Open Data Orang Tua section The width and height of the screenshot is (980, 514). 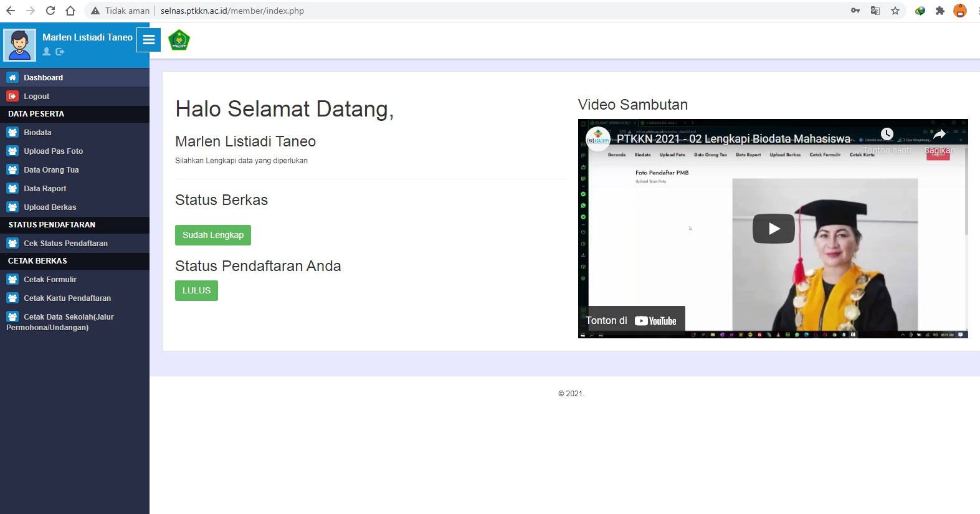point(51,170)
